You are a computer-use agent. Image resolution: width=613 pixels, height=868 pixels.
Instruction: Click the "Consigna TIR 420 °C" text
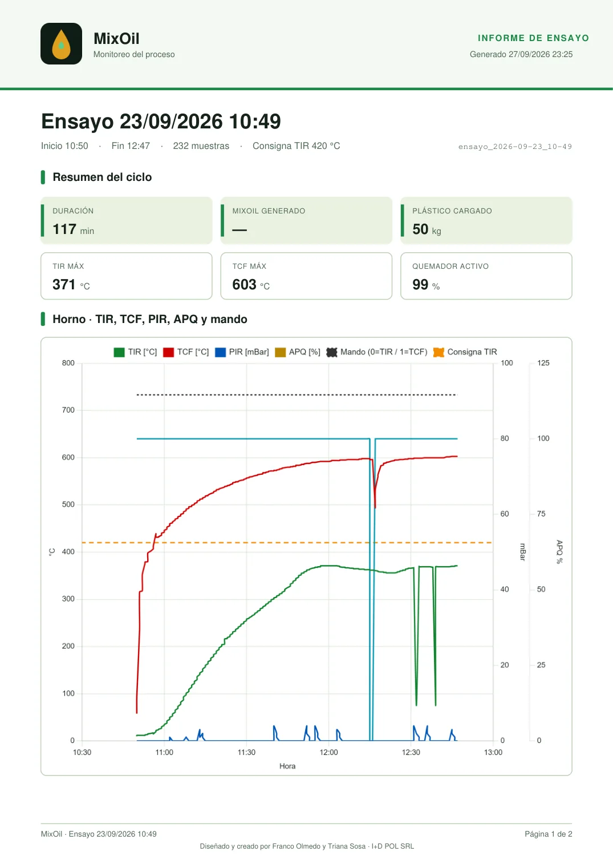(297, 146)
